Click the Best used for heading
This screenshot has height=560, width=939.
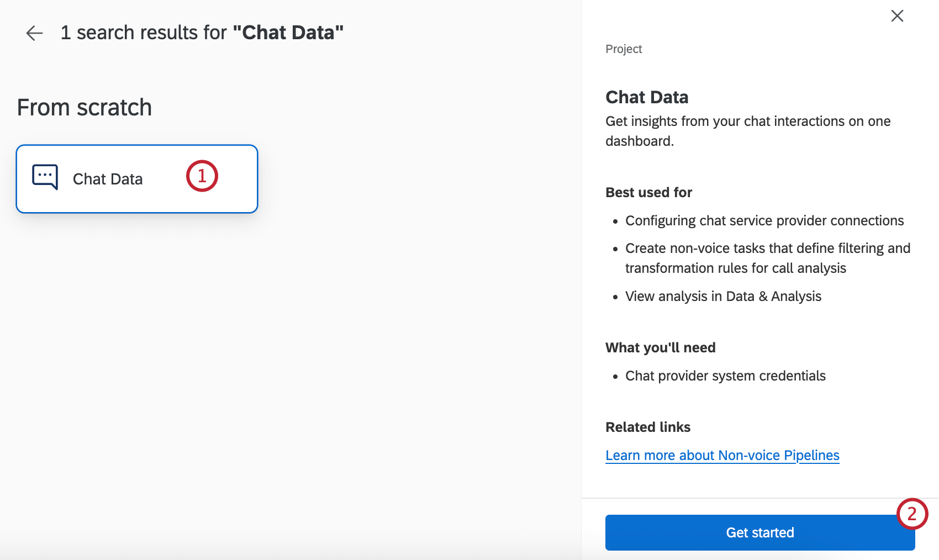[648, 192]
